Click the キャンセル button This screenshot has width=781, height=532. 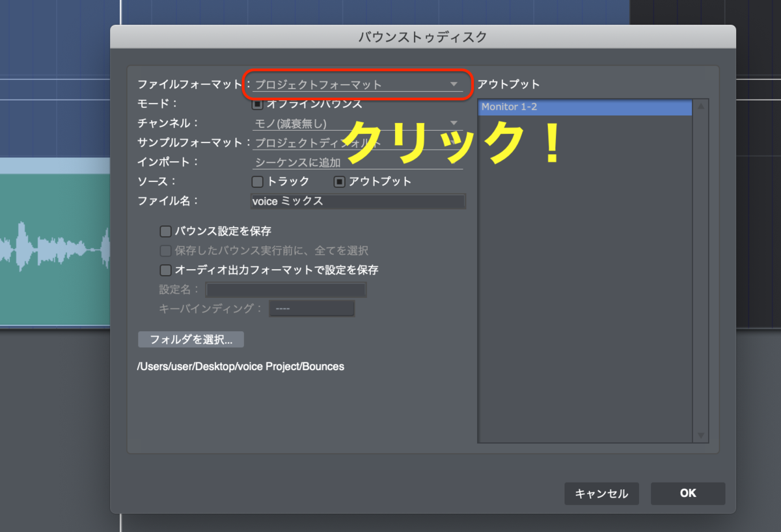click(601, 493)
